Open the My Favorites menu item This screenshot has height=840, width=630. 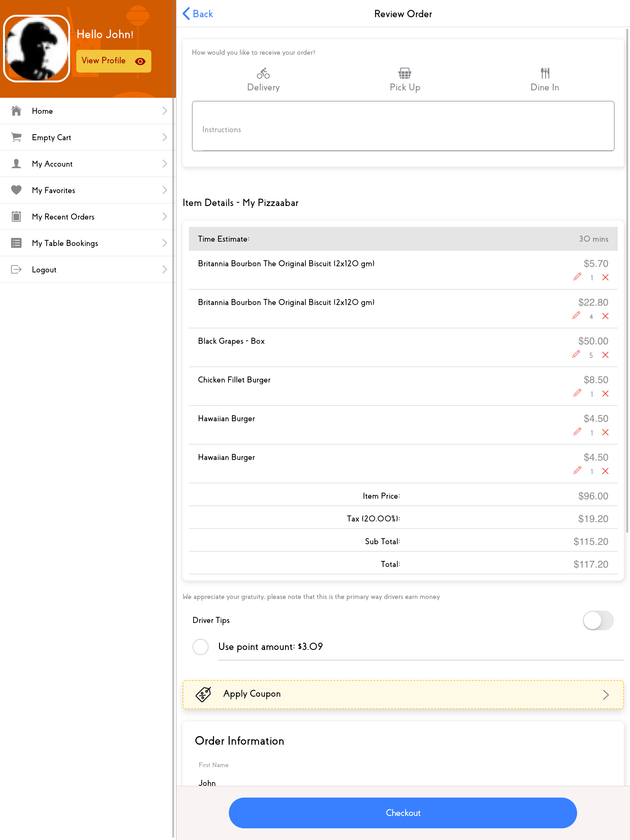point(88,190)
